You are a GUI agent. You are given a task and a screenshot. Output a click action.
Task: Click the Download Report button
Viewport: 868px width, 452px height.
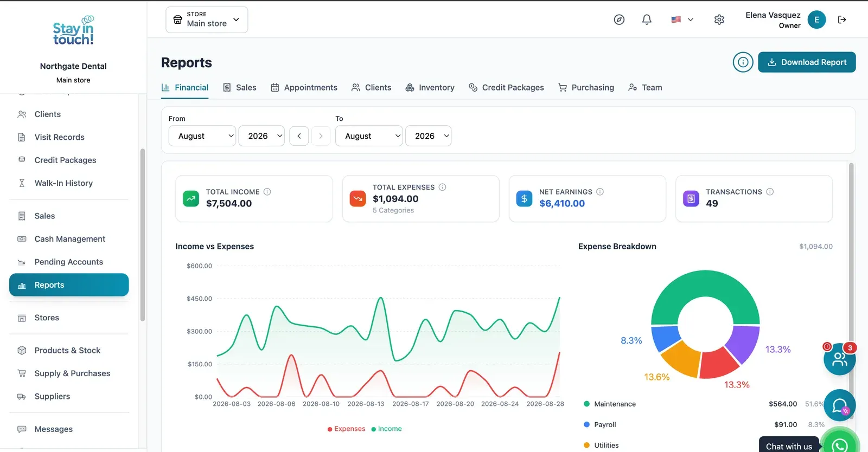click(807, 62)
